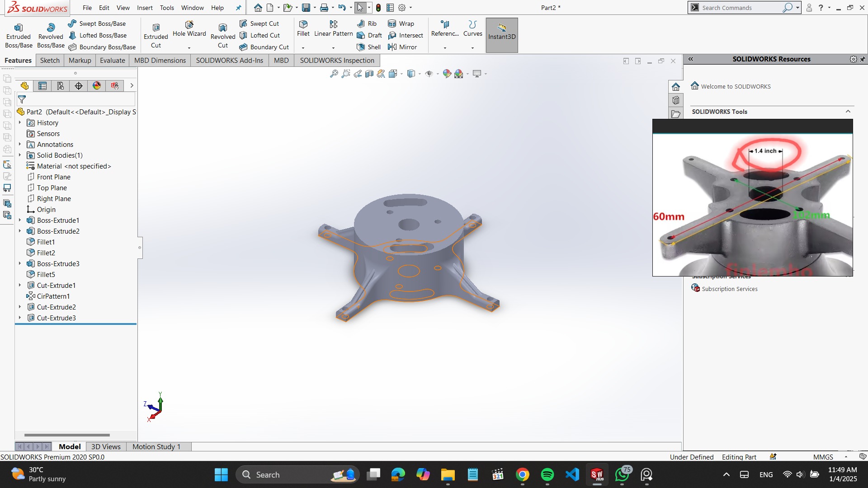Open the DimXpertManager tab icon

(79, 86)
